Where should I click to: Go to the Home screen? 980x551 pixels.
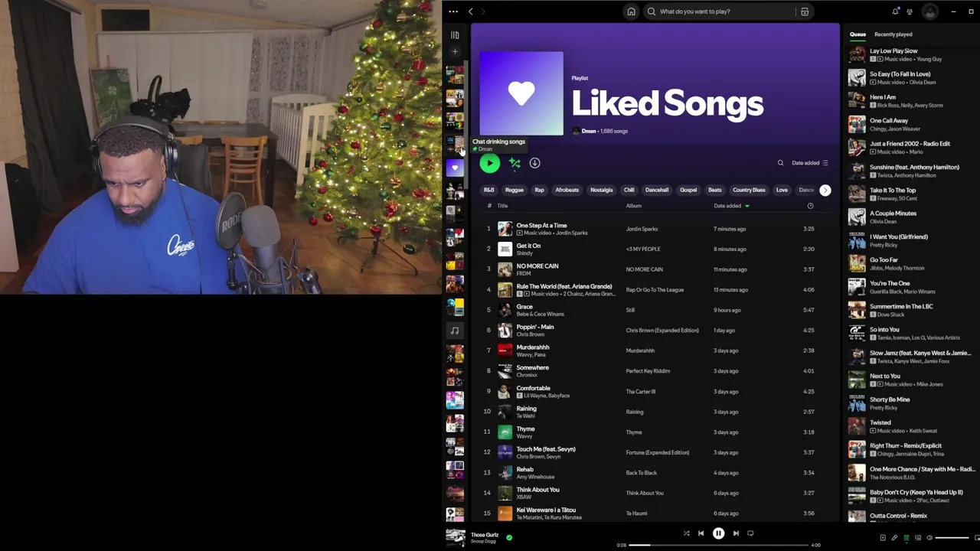(x=631, y=11)
